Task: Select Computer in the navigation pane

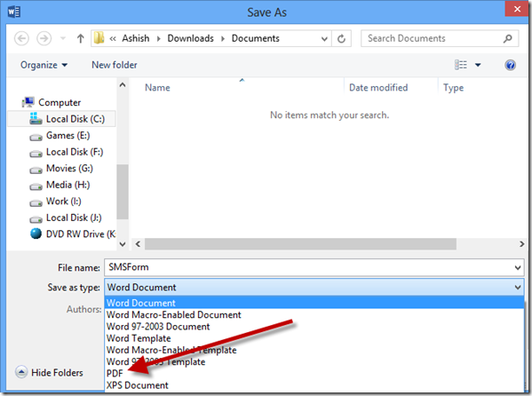Action: (x=60, y=102)
